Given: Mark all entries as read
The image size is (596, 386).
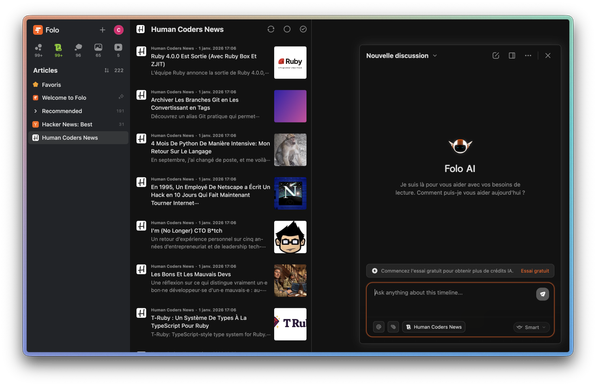Looking at the screenshot, I should [303, 29].
